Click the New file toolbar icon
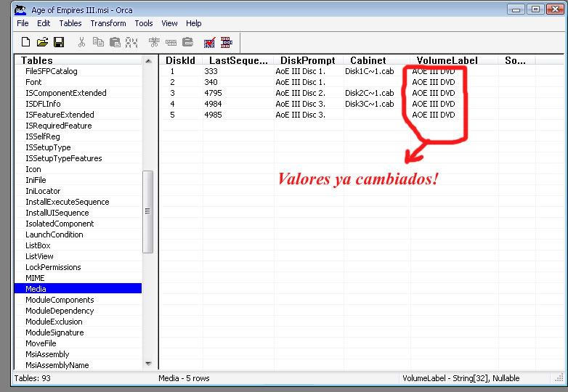Viewport: 568px width, 392px height. tap(25, 42)
